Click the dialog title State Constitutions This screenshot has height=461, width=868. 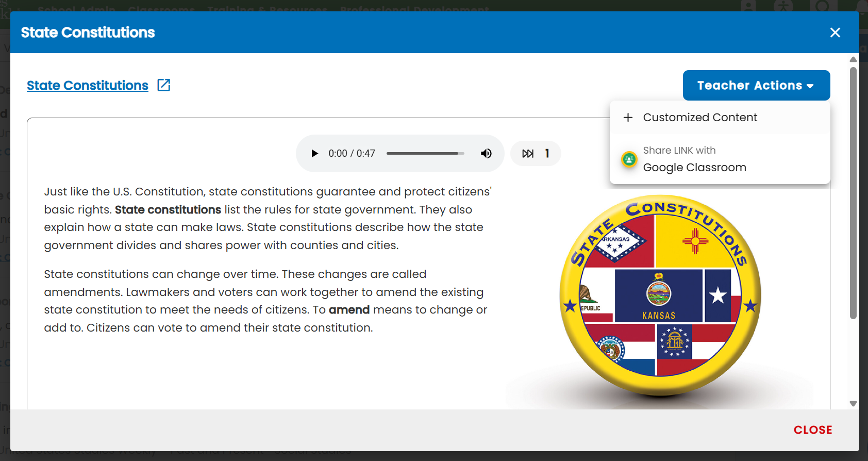tap(88, 32)
